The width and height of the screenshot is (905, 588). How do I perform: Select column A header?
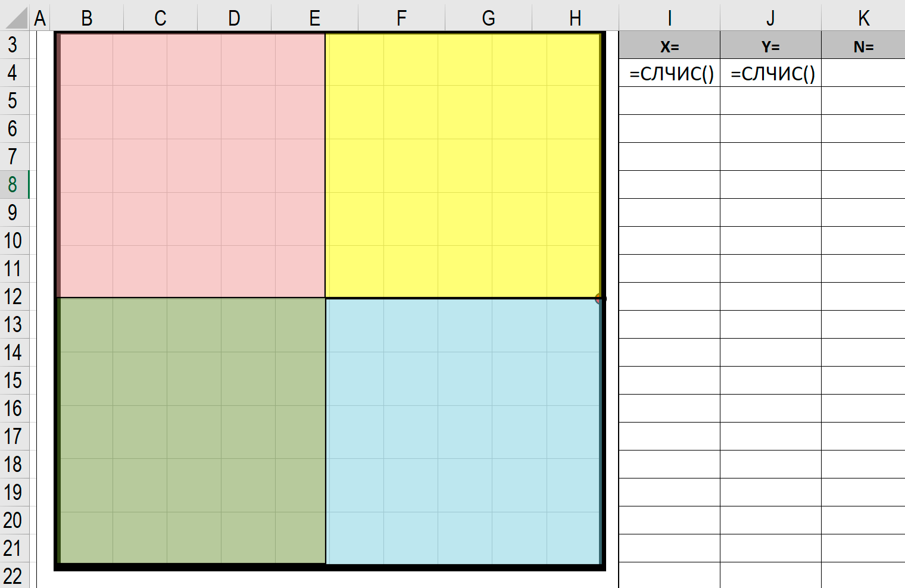click(40, 18)
